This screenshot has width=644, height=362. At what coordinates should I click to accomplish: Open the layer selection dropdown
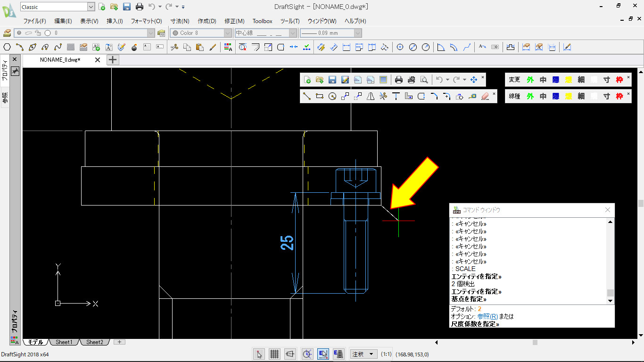tap(151, 33)
